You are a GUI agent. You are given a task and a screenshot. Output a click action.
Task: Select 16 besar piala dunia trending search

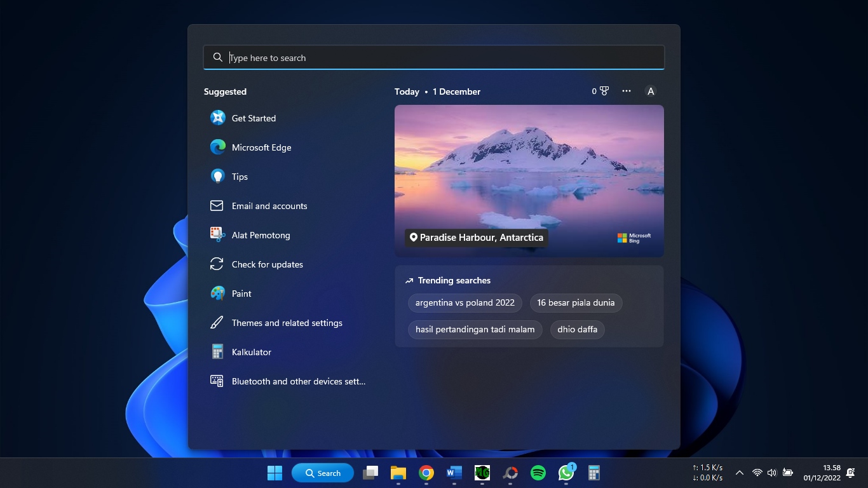tap(576, 302)
